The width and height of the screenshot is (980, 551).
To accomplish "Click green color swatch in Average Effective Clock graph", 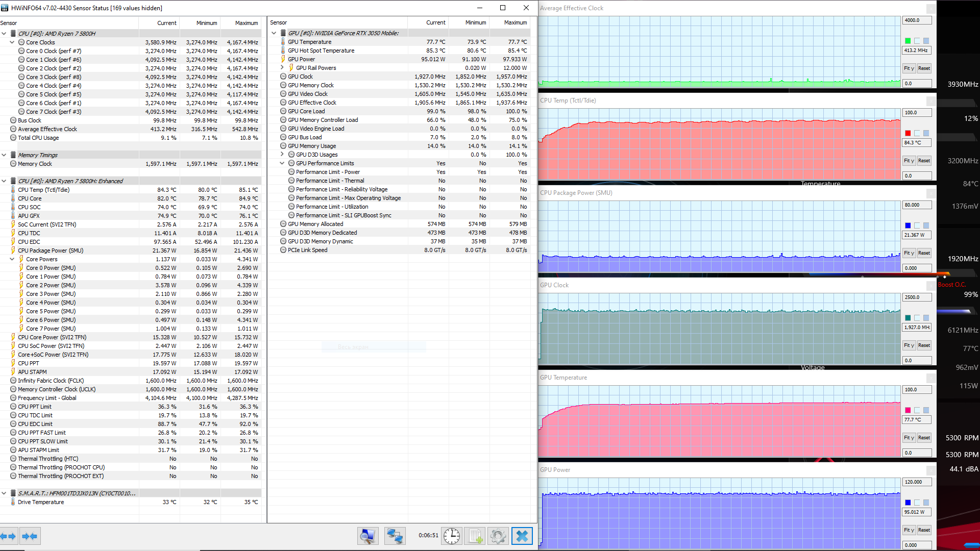I will pos(908,41).
